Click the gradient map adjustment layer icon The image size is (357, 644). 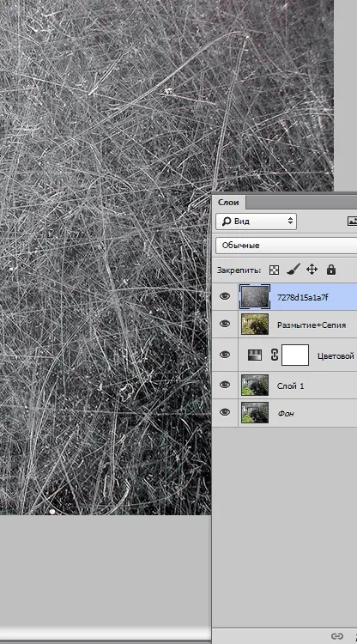[x=255, y=355]
